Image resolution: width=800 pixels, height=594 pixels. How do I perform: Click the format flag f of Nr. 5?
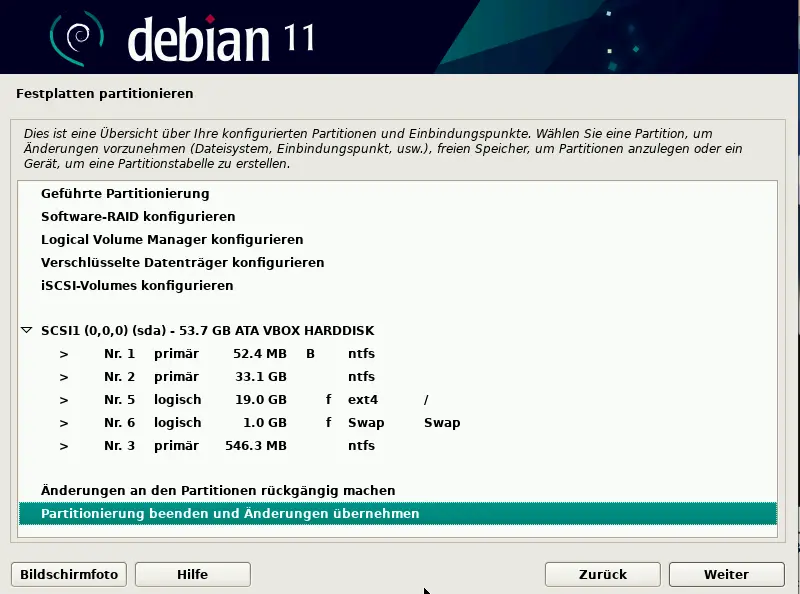pos(329,400)
